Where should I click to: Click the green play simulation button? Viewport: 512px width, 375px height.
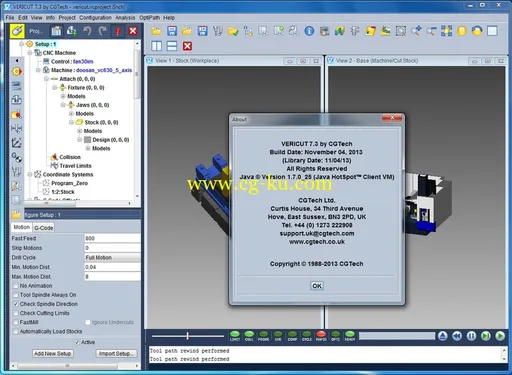click(500, 336)
